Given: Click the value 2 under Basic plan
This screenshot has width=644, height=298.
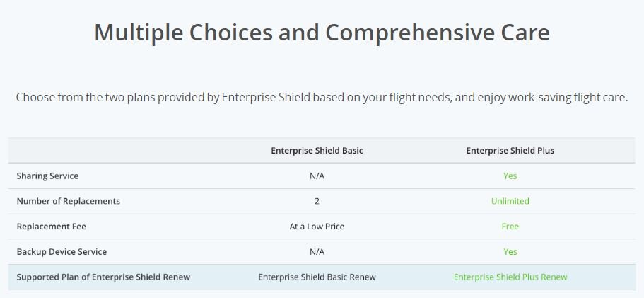Looking at the screenshot, I should pyautogui.click(x=317, y=201).
